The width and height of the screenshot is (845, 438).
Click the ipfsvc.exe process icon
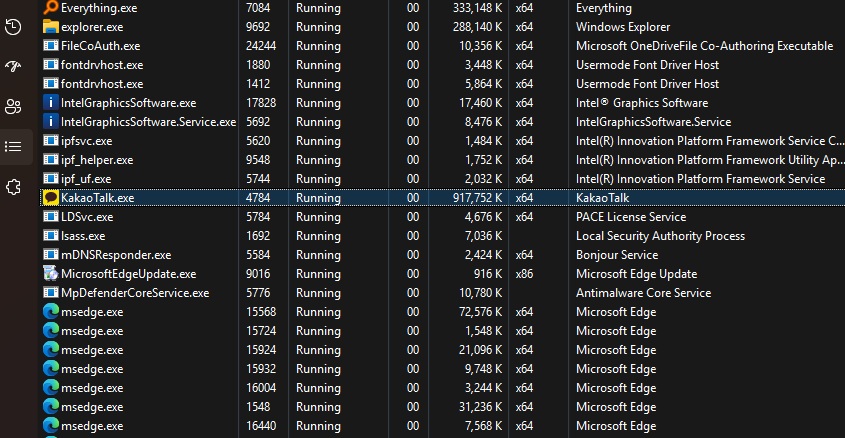[51, 141]
